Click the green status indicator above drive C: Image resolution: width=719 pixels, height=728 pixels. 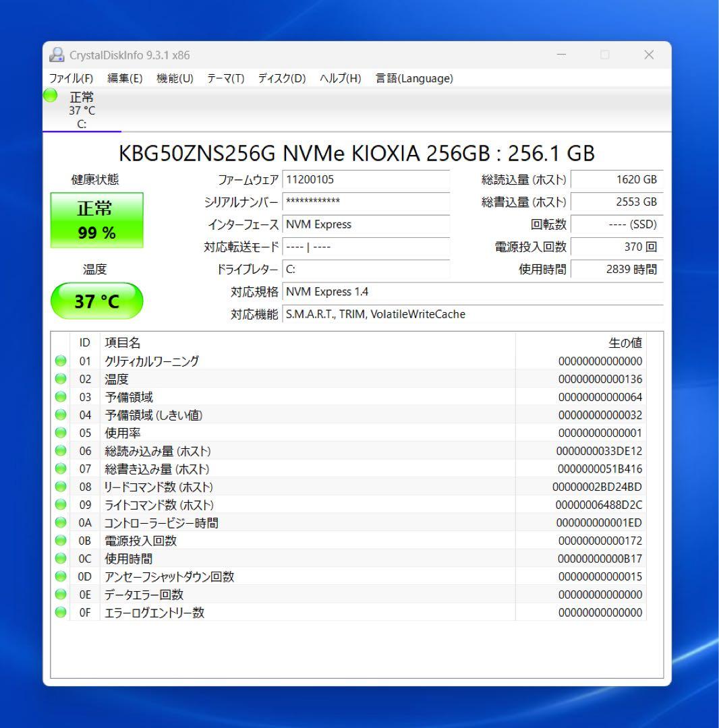[x=50, y=96]
